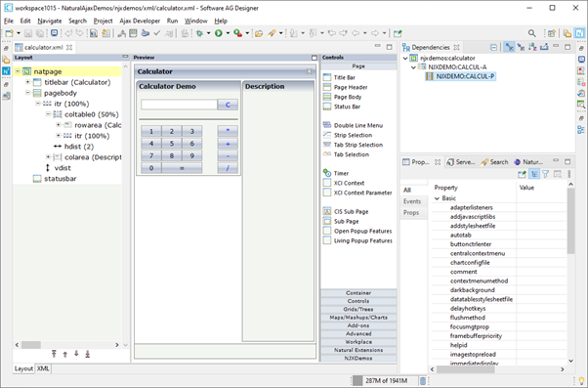Click the move down arrow below the Layout tree
This screenshot has height=388, width=588.
point(76,354)
